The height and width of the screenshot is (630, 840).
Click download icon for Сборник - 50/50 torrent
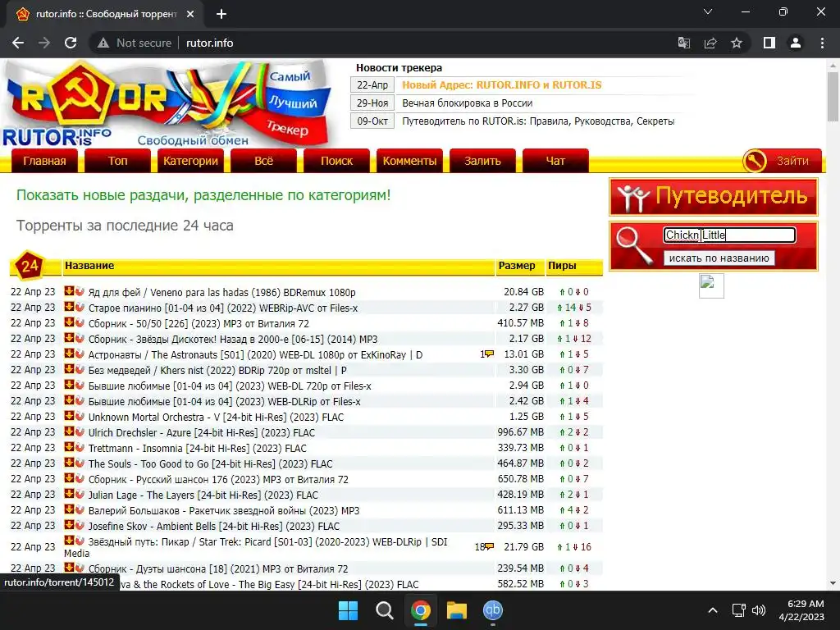pos(69,322)
